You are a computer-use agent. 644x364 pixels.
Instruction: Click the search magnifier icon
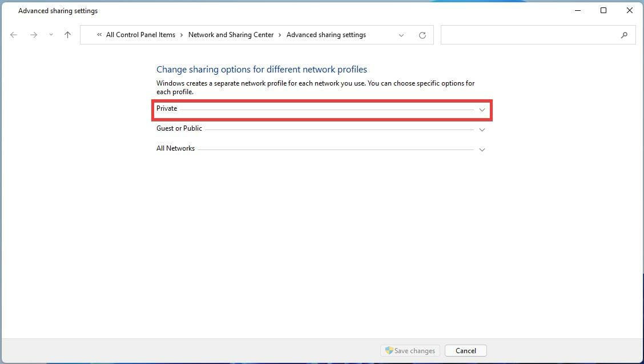coord(624,35)
